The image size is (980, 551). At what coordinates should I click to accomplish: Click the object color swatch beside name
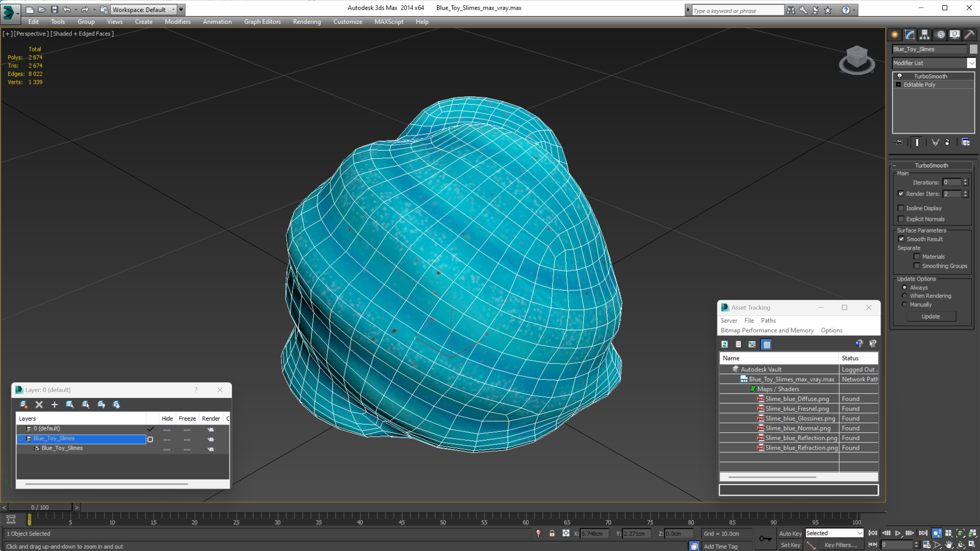[x=973, y=49]
